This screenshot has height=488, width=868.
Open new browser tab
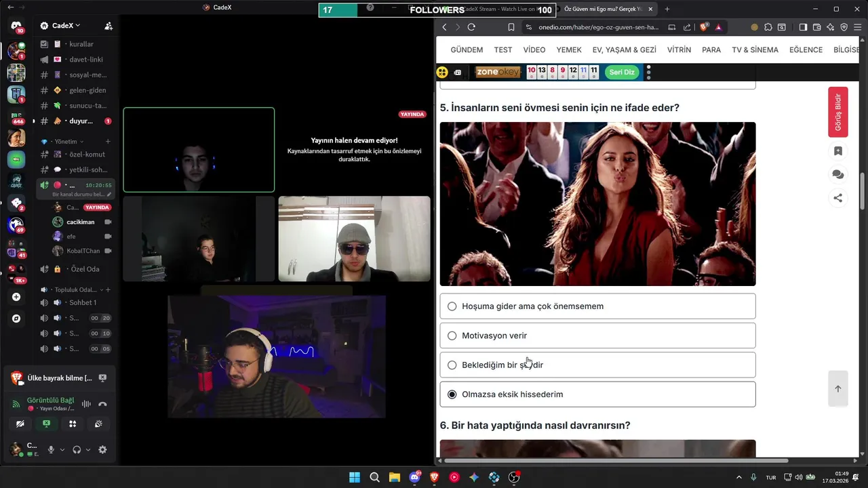[667, 9]
